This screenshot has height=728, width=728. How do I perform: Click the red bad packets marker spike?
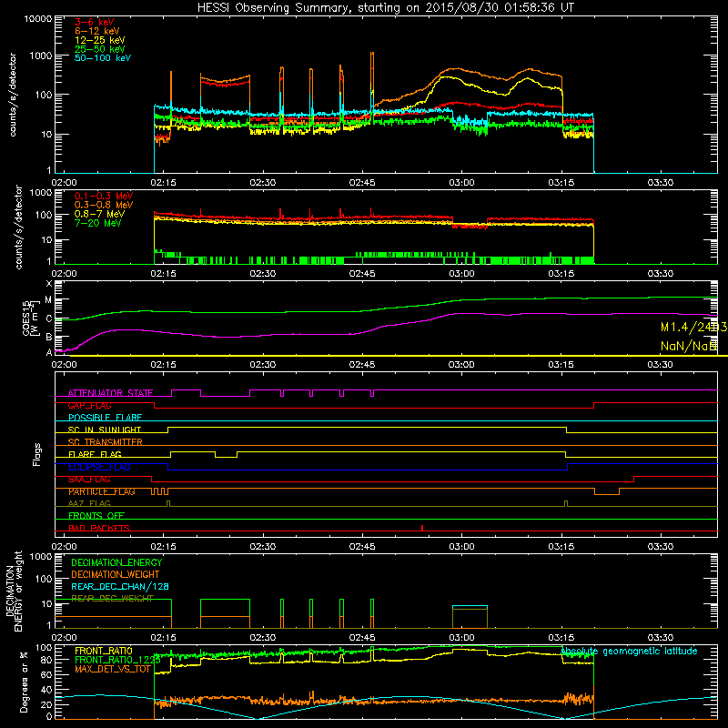pyautogui.click(x=422, y=528)
